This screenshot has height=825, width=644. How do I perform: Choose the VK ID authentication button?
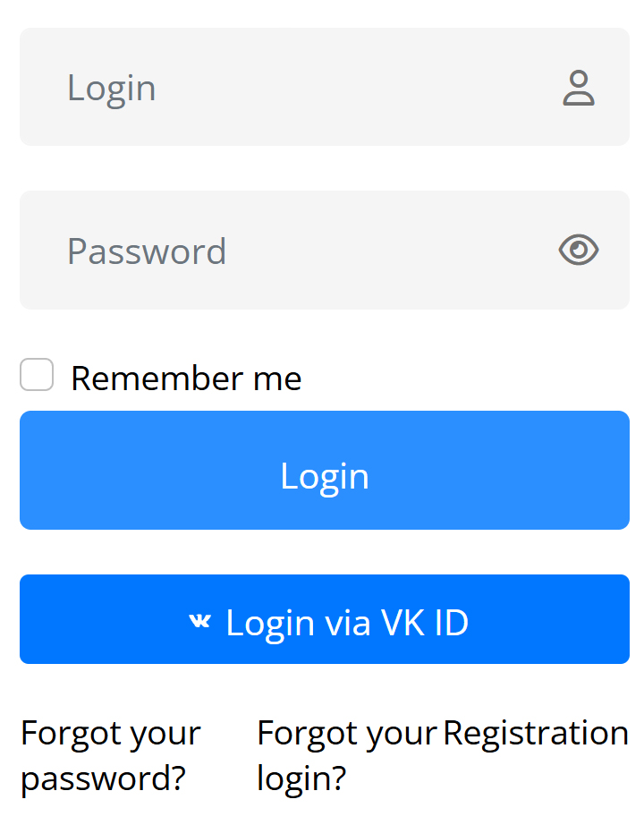pos(325,619)
